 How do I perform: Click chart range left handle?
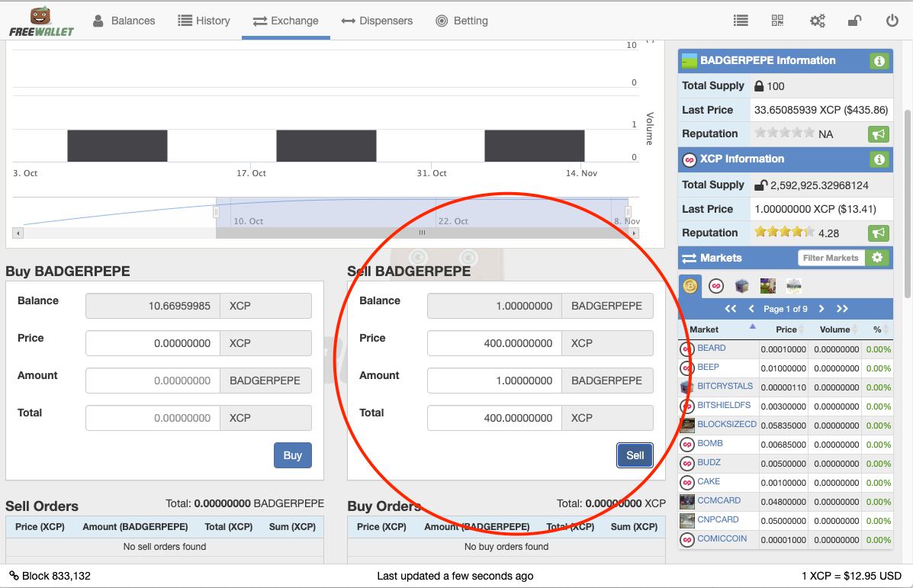pos(216,212)
